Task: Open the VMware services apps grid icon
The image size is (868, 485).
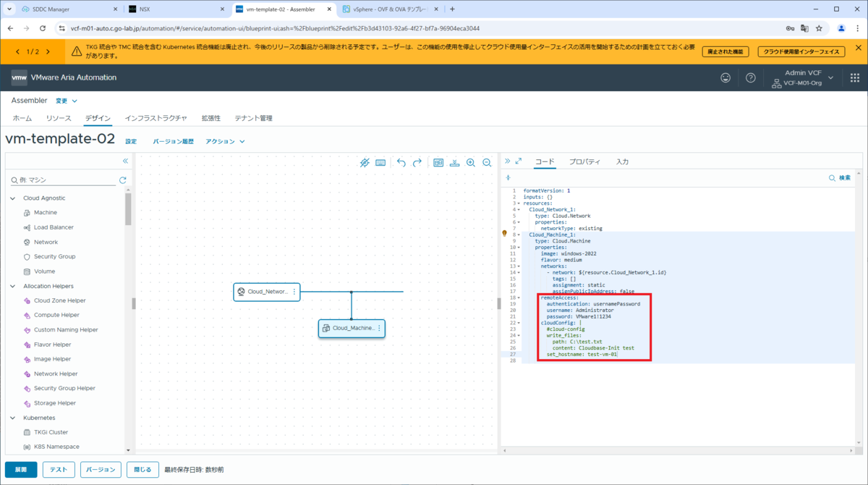Action: (x=855, y=77)
